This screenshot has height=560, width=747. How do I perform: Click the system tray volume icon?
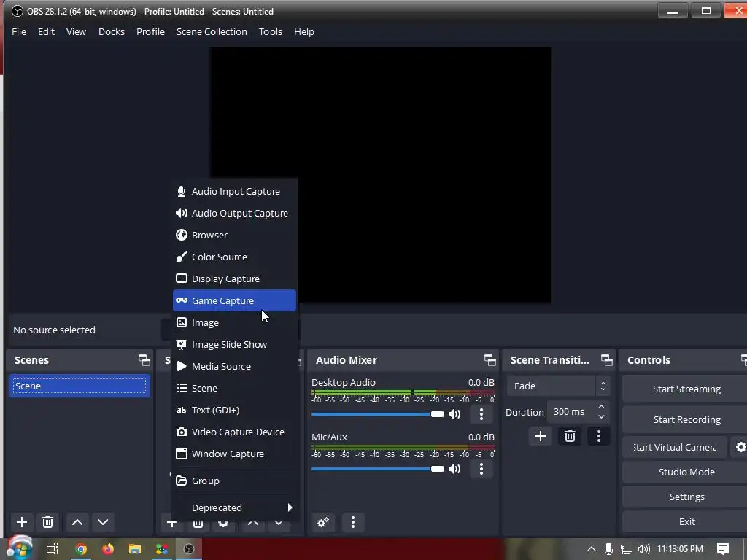(x=643, y=549)
